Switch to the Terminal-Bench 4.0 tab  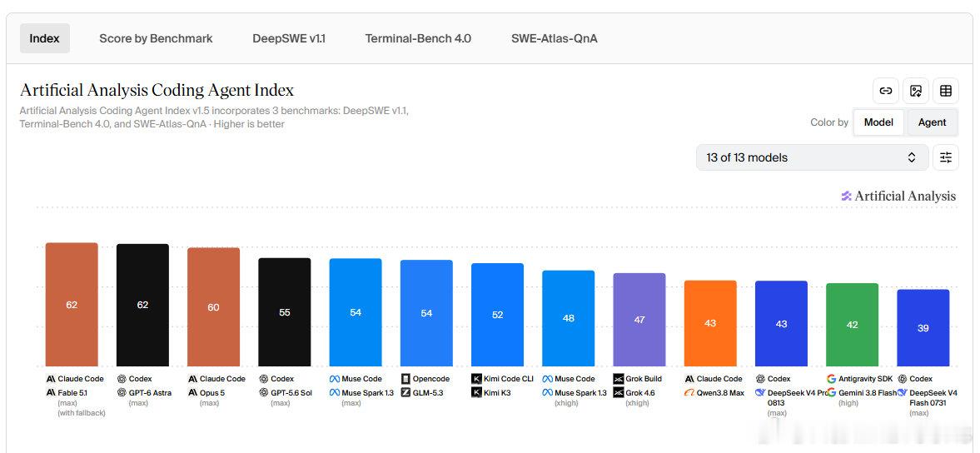tap(418, 39)
